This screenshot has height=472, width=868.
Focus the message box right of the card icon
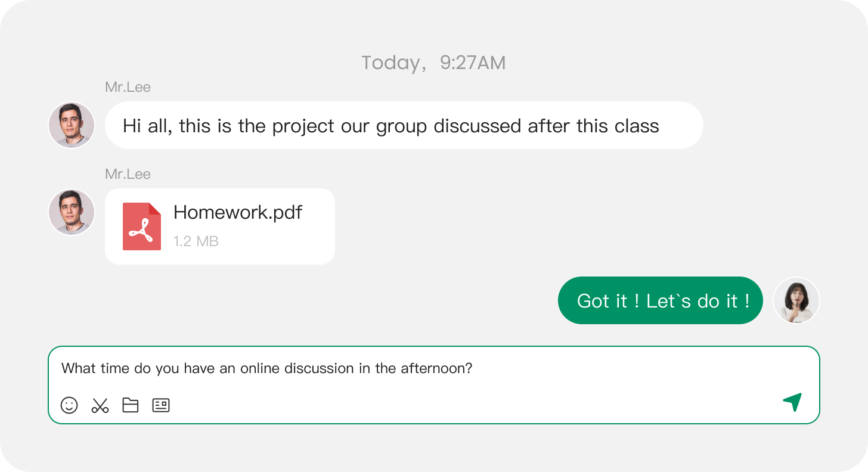point(465,405)
